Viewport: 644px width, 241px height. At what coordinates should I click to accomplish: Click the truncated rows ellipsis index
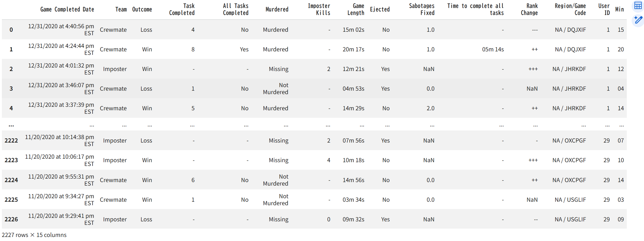point(11,125)
